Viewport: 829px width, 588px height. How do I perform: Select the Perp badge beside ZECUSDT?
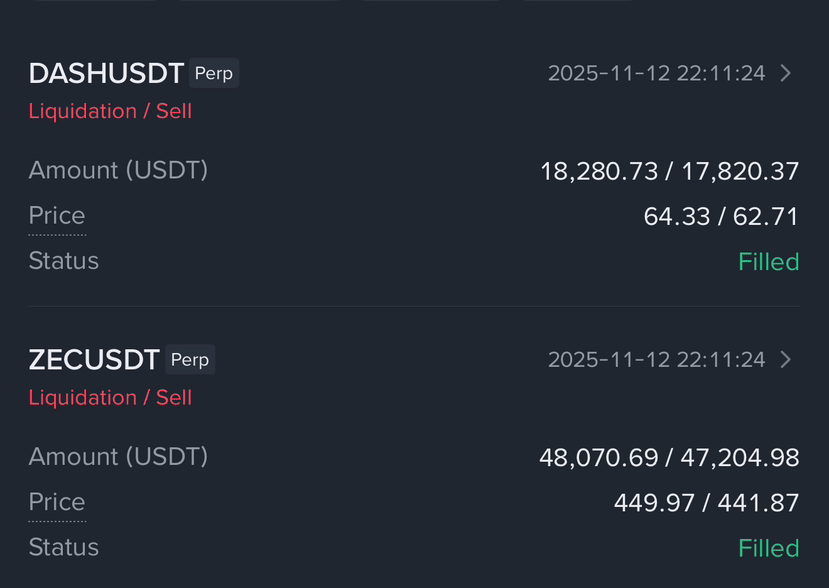[190, 360]
